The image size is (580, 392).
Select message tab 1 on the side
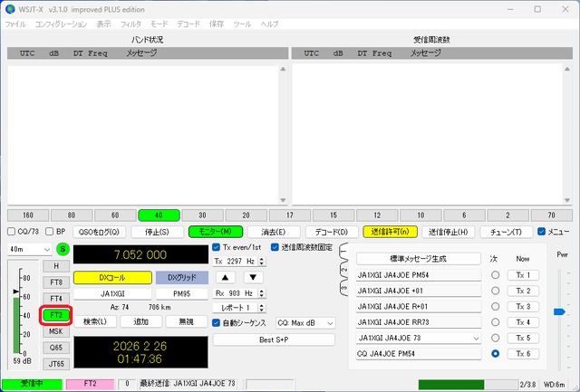343,252
